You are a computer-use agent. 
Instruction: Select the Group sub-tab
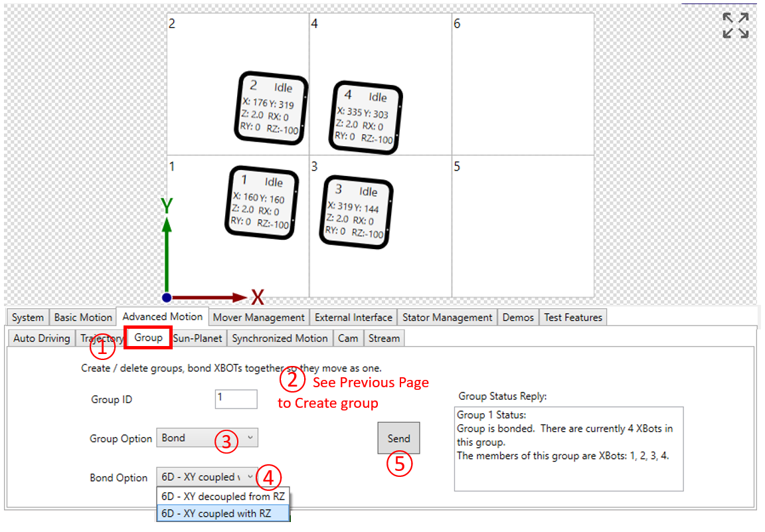point(149,337)
